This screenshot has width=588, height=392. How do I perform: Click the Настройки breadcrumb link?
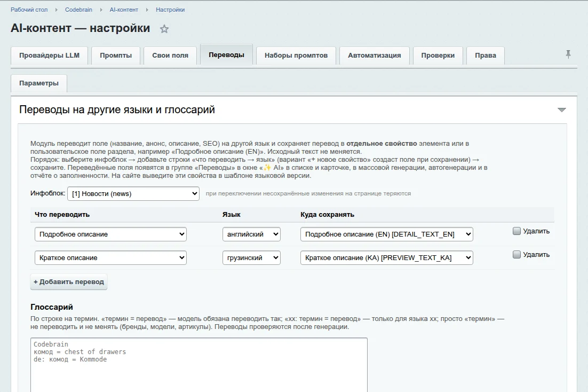point(170,10)
